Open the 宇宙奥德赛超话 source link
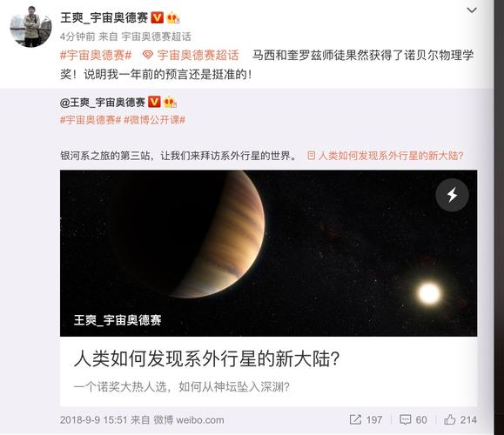This screenshot has height=435, width=504. coord(156,37)
